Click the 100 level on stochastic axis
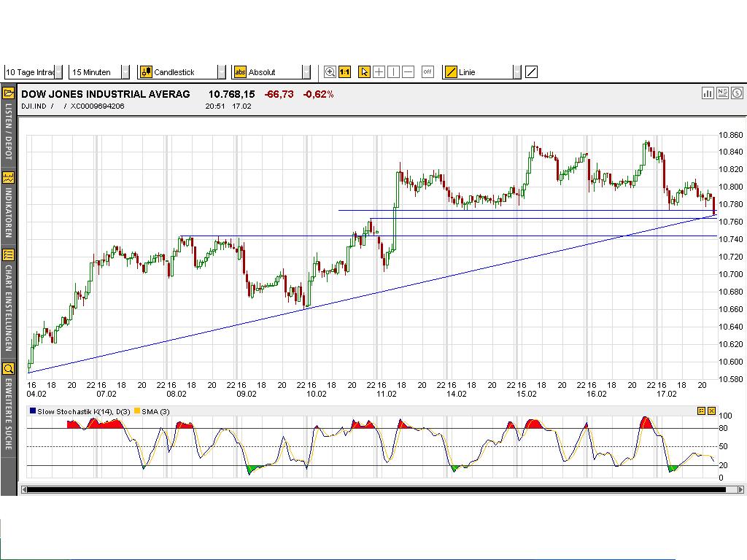 click(x=725, y=416)
